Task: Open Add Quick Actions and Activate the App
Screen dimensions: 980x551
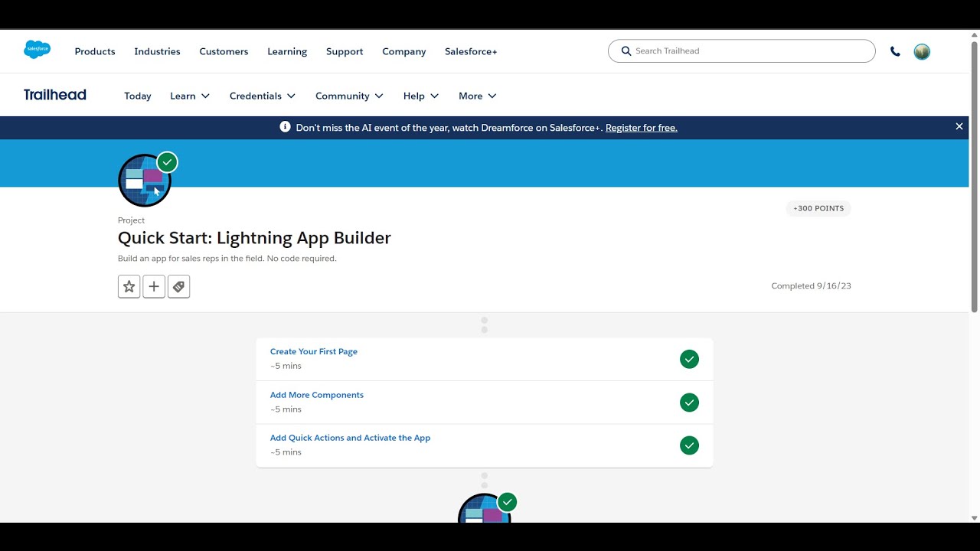Action: point(350,438)
